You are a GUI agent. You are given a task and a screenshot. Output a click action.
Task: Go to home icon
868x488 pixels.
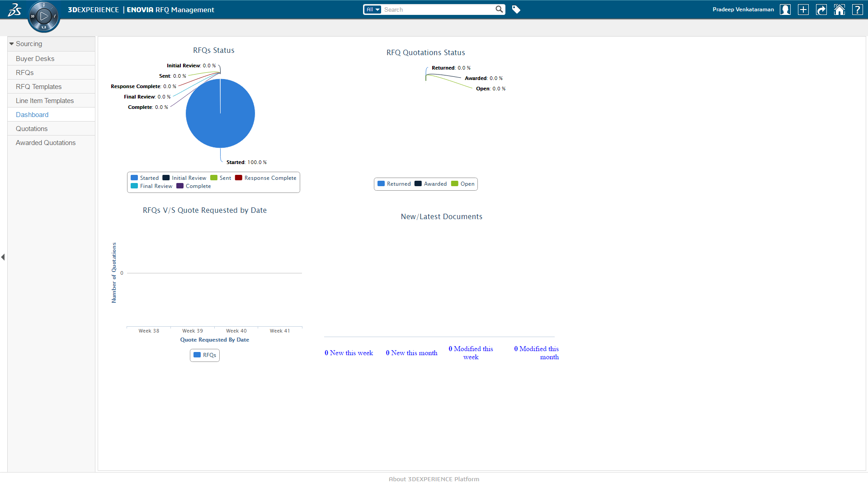tap(840, 9)
